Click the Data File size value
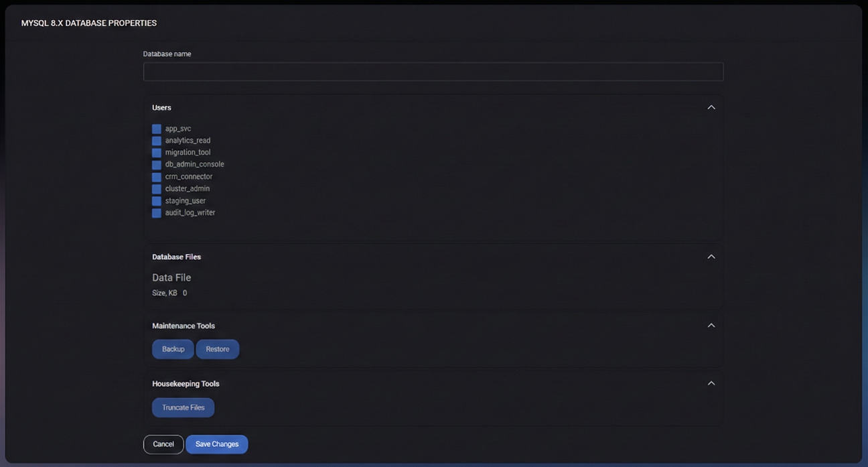 click(185, 293)
